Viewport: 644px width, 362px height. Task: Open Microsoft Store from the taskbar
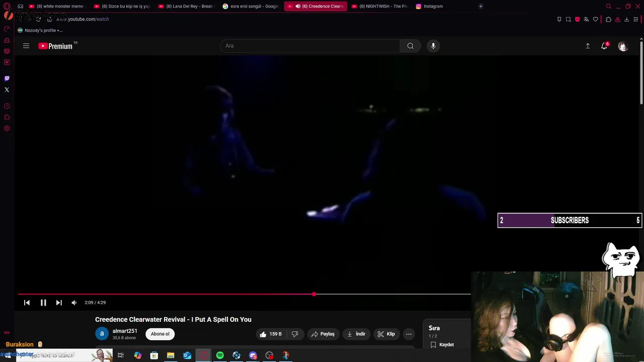(154, 355)
